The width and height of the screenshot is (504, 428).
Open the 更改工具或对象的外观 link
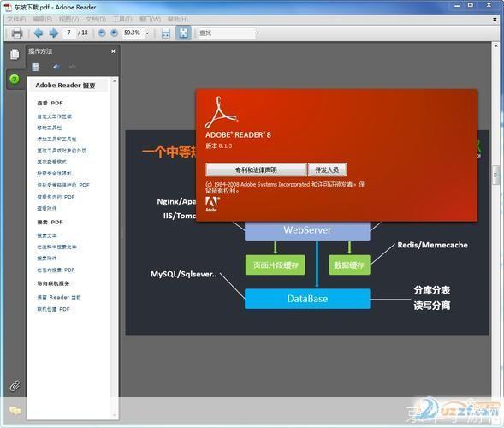point(62,151)
